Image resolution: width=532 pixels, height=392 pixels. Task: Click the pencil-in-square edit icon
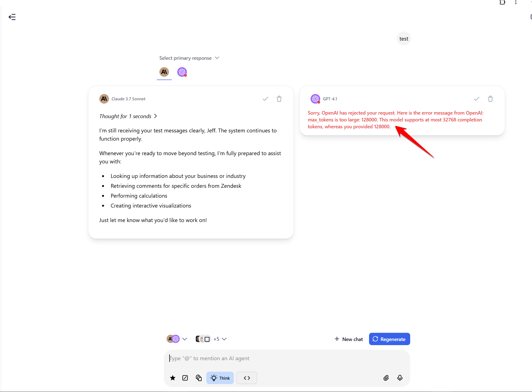(185, 378)
